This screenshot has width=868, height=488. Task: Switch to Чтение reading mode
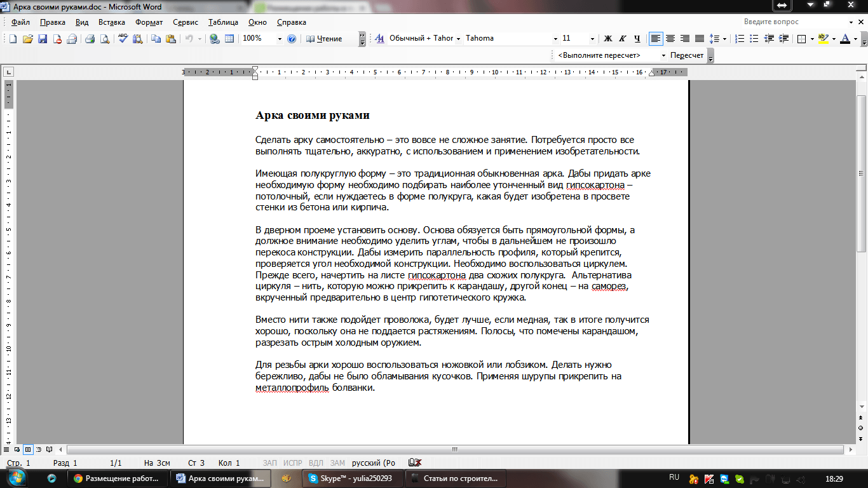pos(324,39)
